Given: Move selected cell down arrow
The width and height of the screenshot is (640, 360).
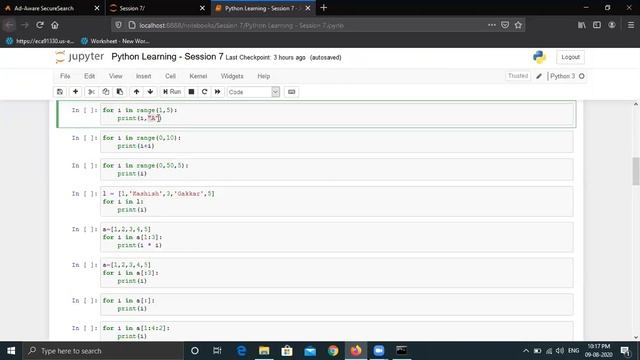Looking at the screenshot, I should click(150, 92).
